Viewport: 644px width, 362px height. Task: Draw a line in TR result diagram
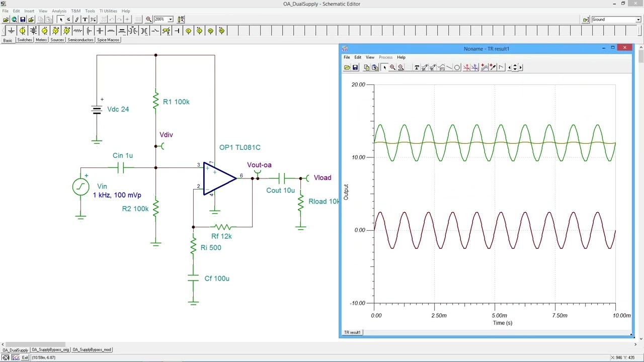tap(449, 67)
